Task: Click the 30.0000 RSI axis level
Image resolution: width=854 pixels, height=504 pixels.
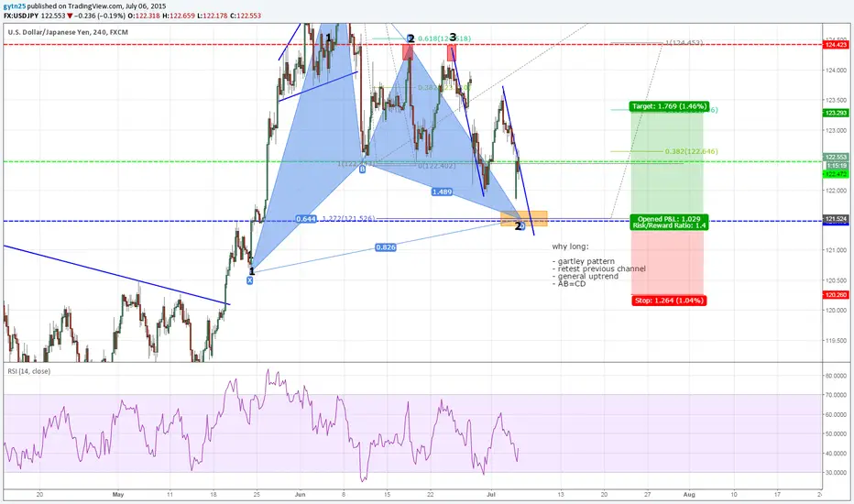Action: 836,473
